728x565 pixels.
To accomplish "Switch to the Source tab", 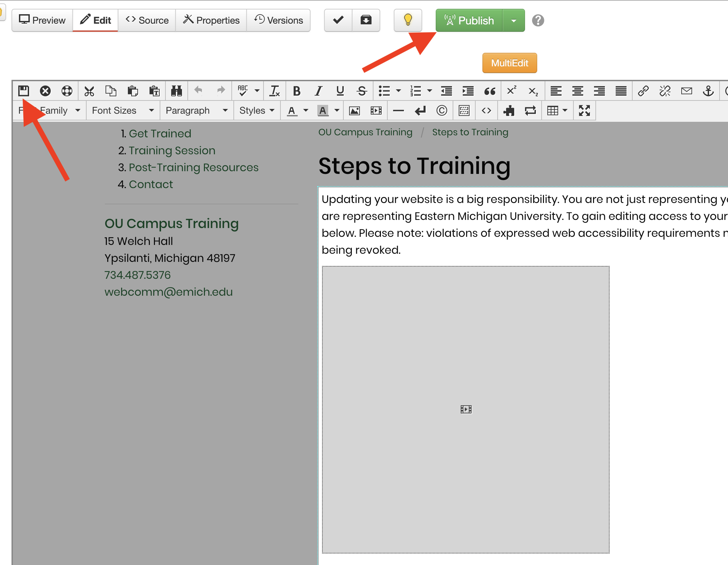I will 147,20.
